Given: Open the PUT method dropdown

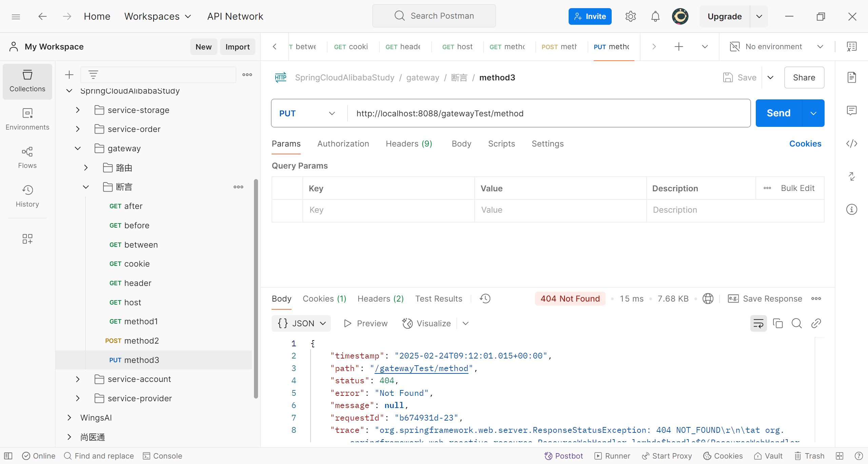Looking at the screenshot, I should pyautogui.click(x=307, y=113).
